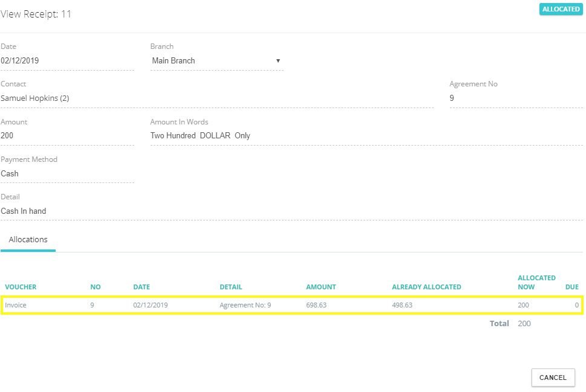Click the Total value 200
This screenshot has height=392, width=586.
point(524,323)
